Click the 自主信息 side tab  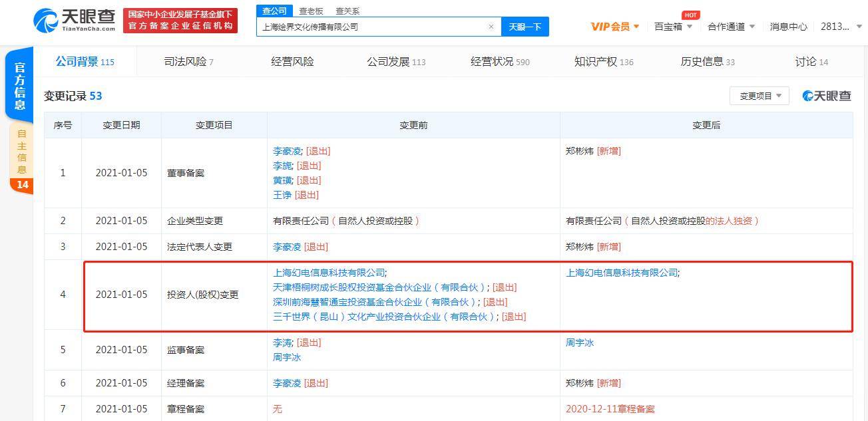(x=22, y=151)
